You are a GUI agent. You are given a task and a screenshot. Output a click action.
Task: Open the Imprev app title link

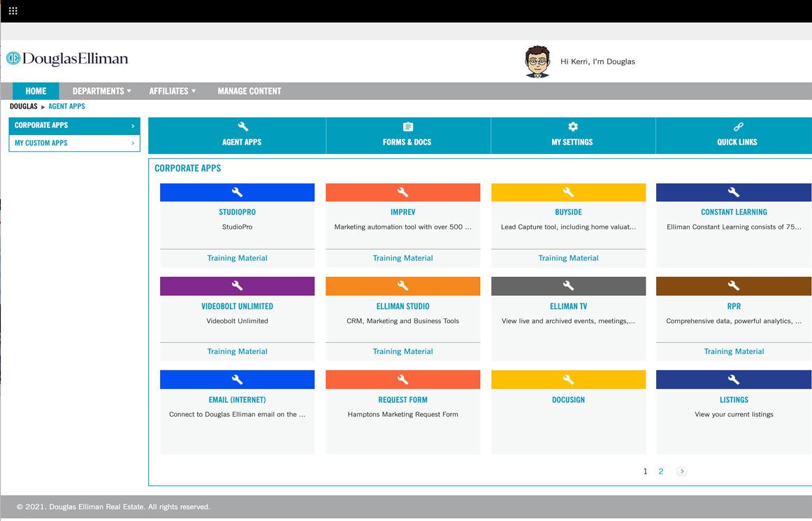point(403,212)
